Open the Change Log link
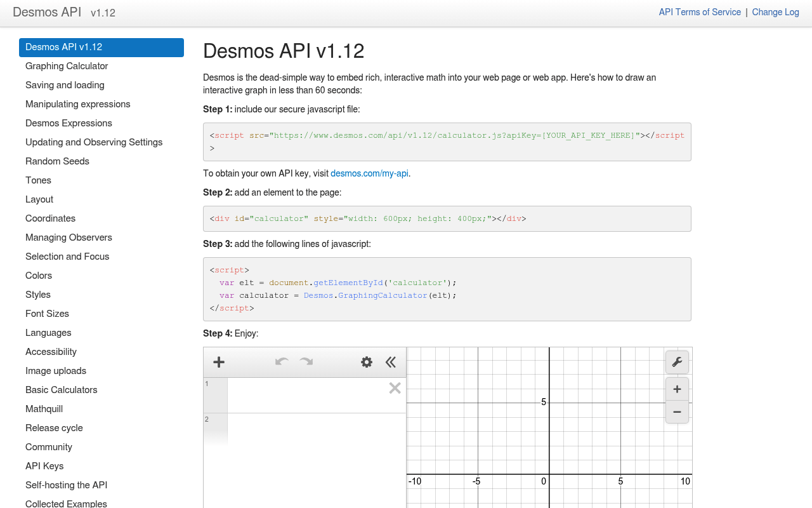The width and height of the screenshot is (812, 508). [776, 12]
